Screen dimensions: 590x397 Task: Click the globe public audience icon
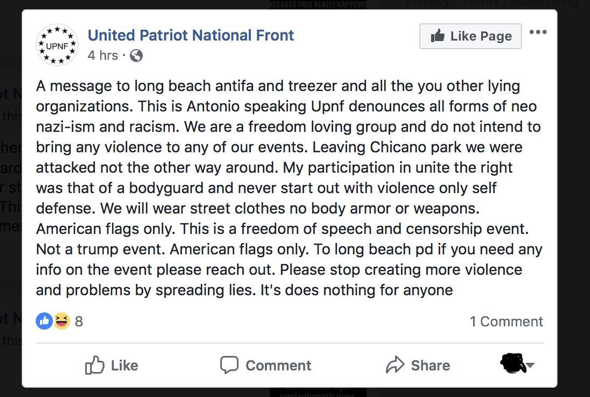pos(136,56)
